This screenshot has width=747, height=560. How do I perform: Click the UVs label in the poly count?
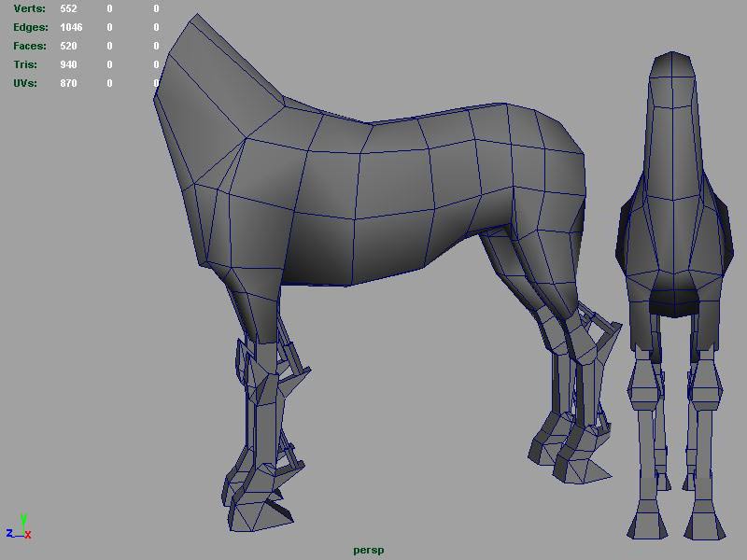tap(25, 83)
